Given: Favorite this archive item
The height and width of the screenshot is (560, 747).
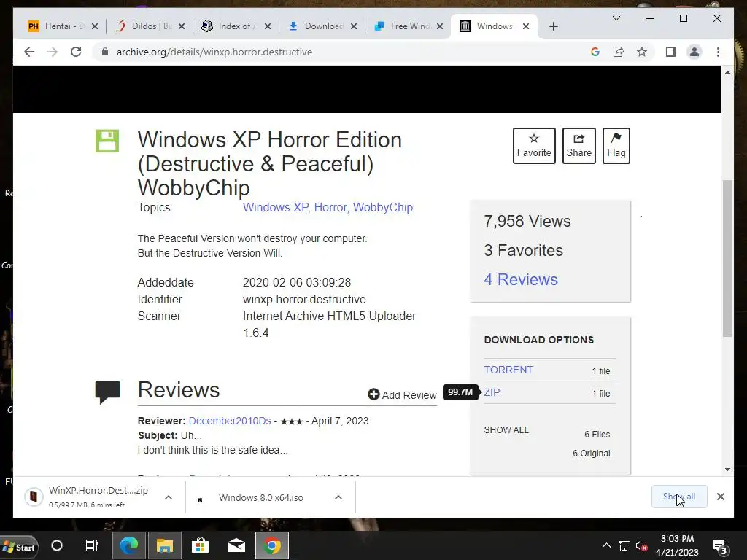Looking at the screenshot, I should (x=534, y=146).
